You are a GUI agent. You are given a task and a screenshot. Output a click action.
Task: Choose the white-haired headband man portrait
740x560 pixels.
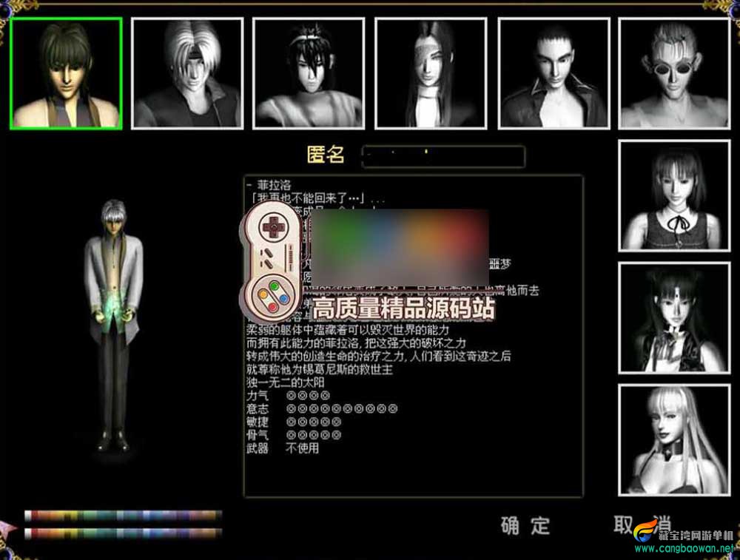[x=187, y=73]
